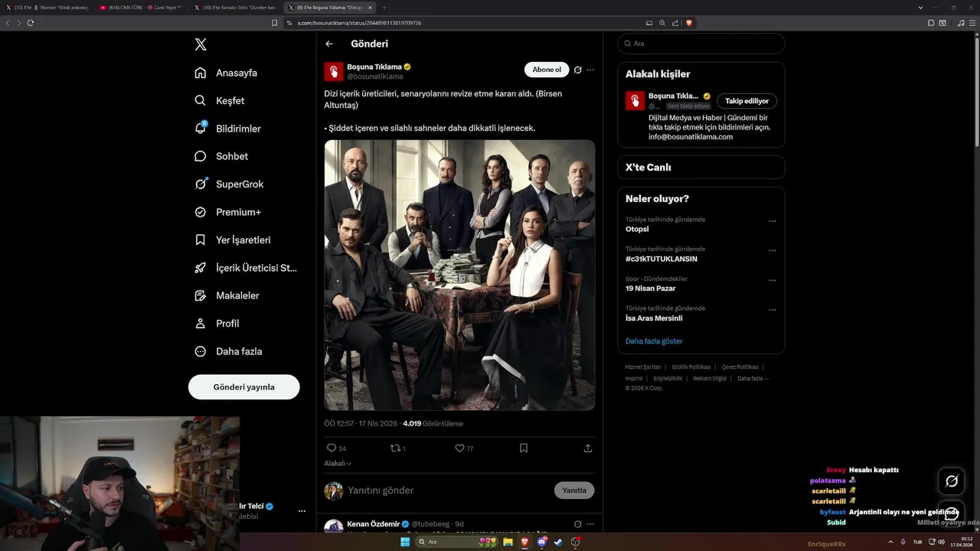Open a new browser tab
The image size is (980, 551).
[x=384, y=8]
